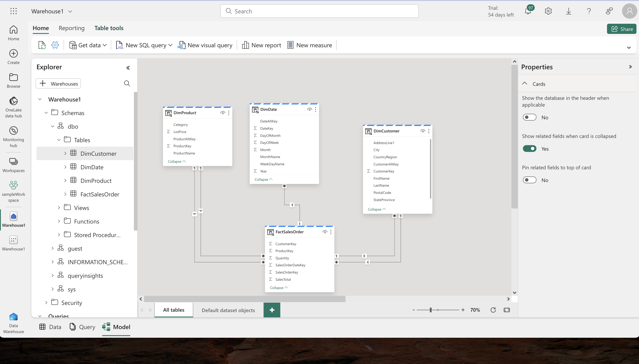Click the refresh document icon in ribbon
639x364 pixels.
(x=42, y=45)
